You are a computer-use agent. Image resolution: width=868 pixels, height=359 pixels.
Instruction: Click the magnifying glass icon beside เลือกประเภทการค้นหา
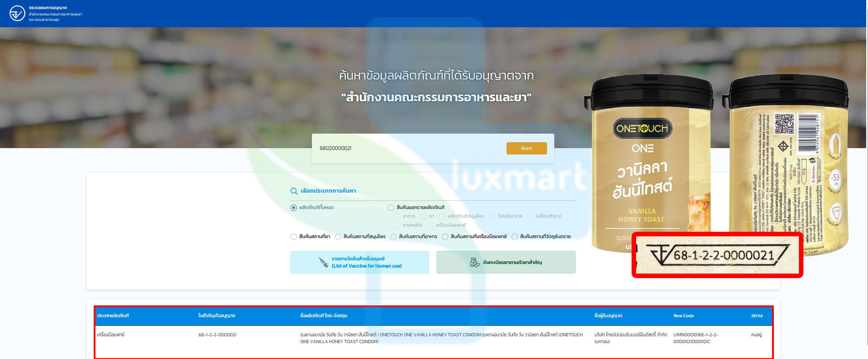pos(294,191)
